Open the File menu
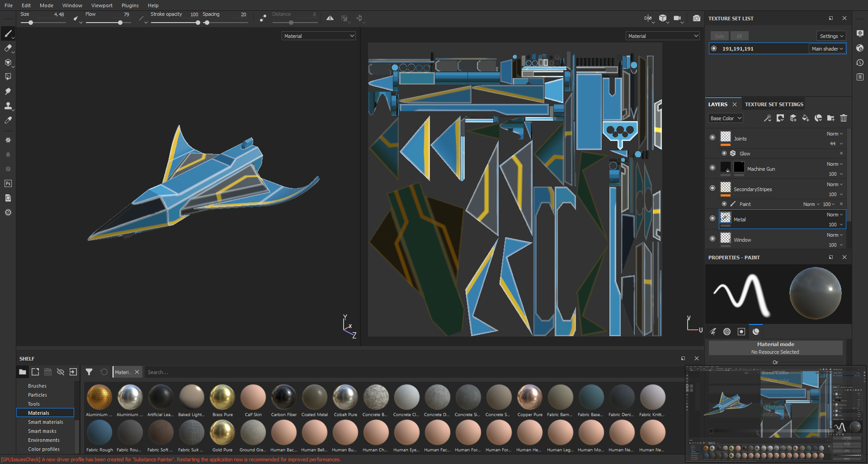 click(9, 5)
